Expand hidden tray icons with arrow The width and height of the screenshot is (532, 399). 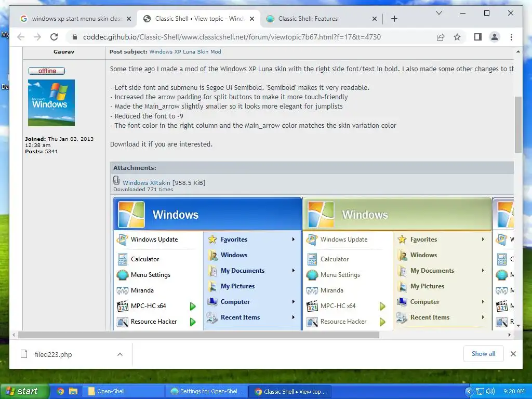469,391
